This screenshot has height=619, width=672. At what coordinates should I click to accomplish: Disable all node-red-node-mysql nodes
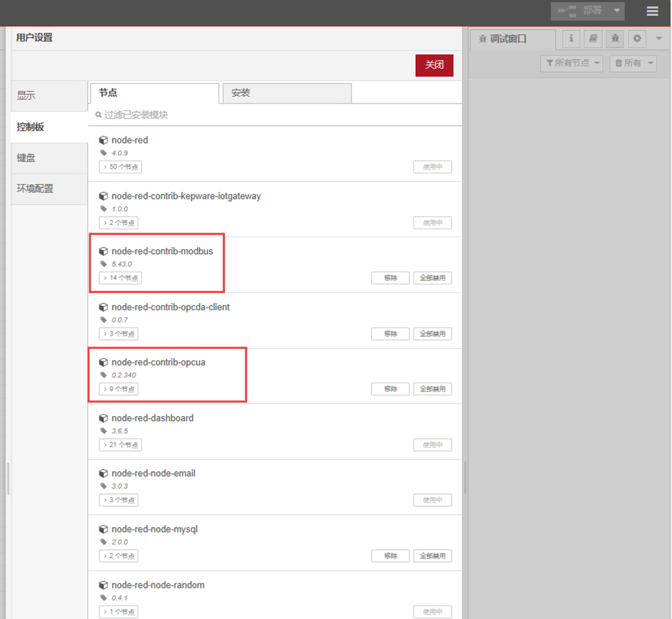432,556
